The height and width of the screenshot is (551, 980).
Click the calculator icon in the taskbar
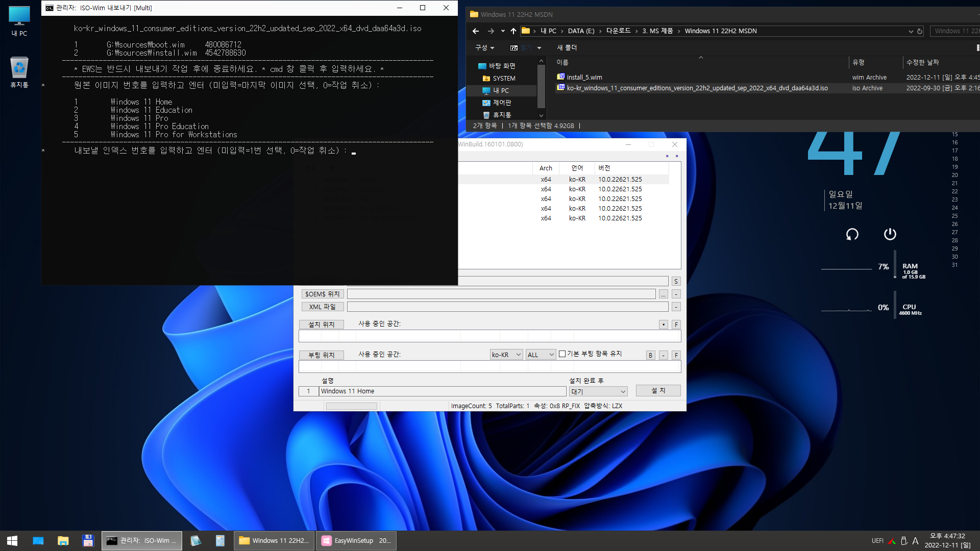tap(220, 541)
